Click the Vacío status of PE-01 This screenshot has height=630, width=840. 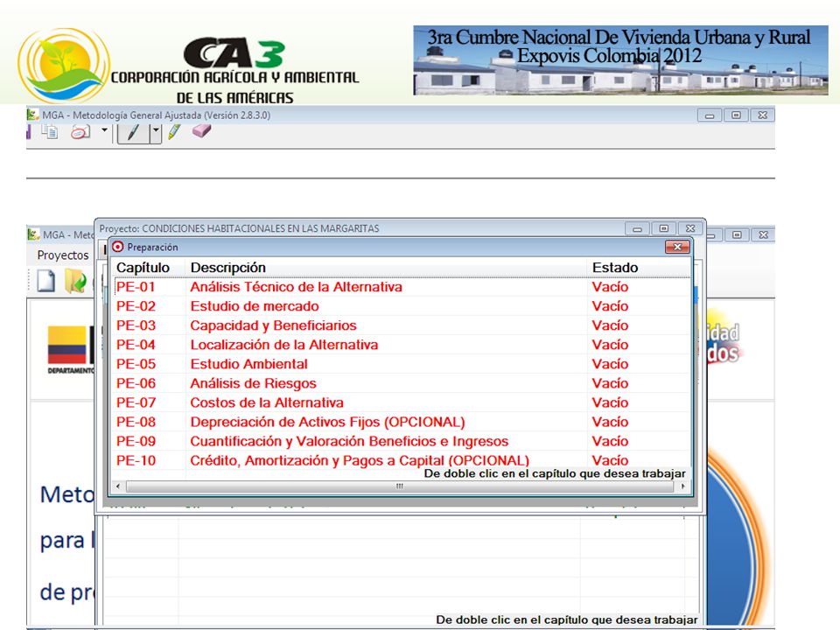610,287
